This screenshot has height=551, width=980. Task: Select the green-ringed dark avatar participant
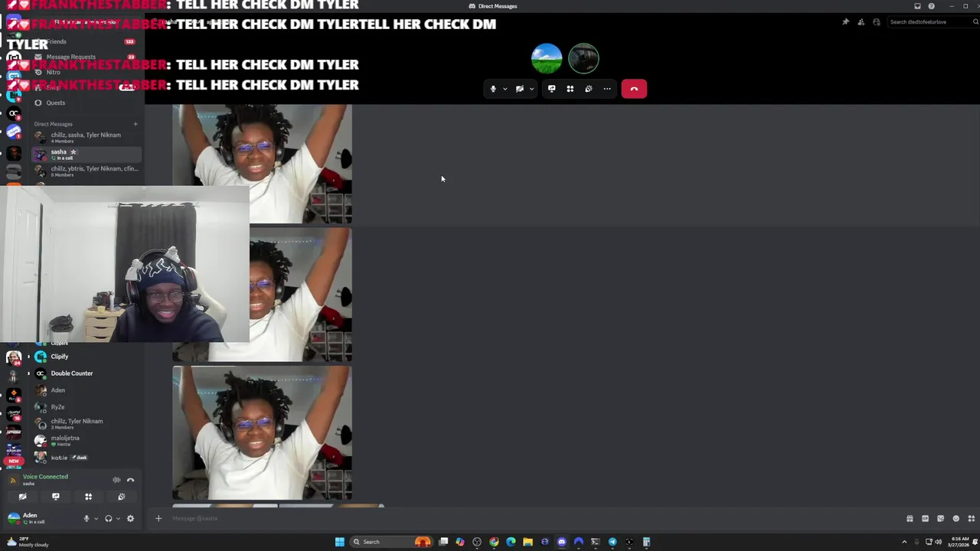[583, 58]
